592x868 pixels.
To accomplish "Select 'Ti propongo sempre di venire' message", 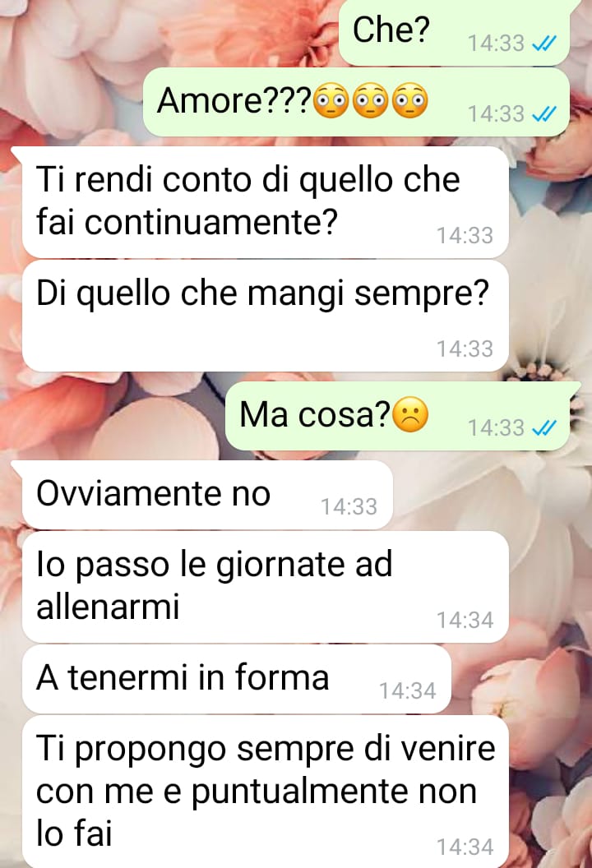I will click(x=265, y=792).
